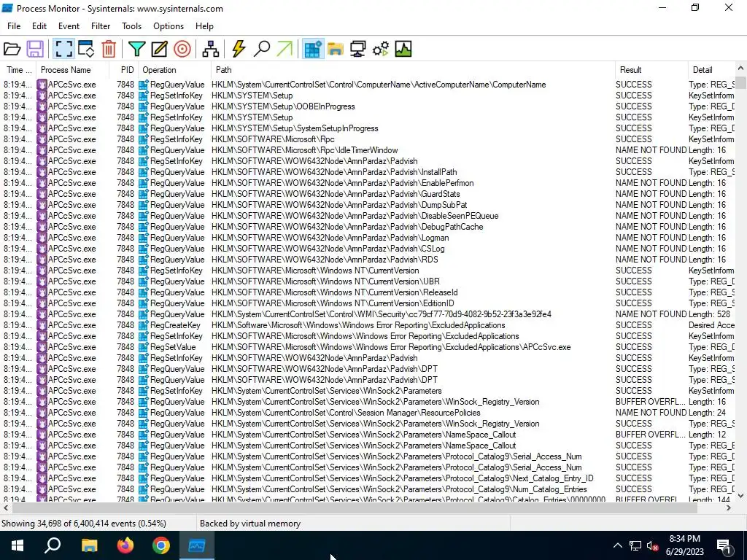Open the Event menu
This screenshot has height=560, width=747.
(69, 26)
